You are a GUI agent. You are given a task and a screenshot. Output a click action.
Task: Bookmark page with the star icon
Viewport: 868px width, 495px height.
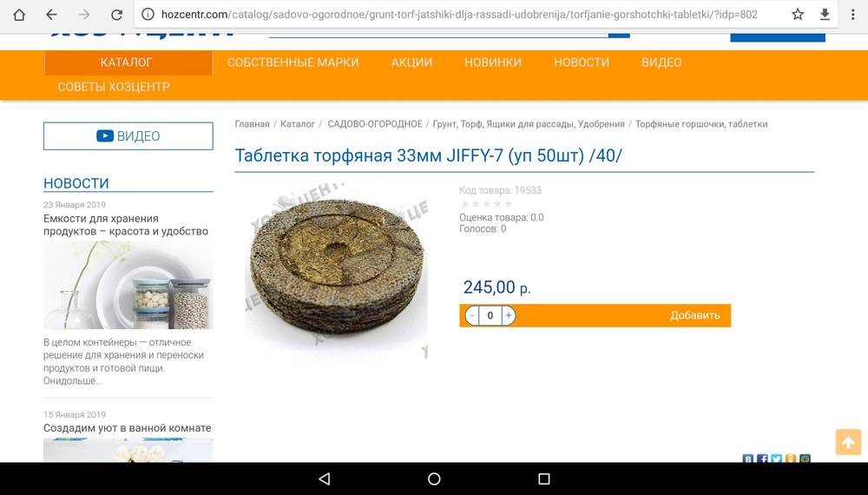point(798,15)
